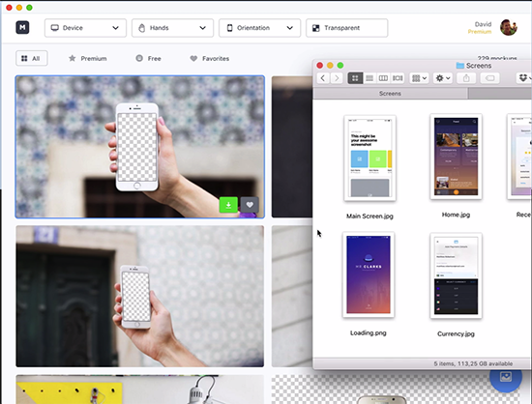This screenshot has width=532, height=404.
Task: Select the Favorites filter tab
Action: (210, 59)
